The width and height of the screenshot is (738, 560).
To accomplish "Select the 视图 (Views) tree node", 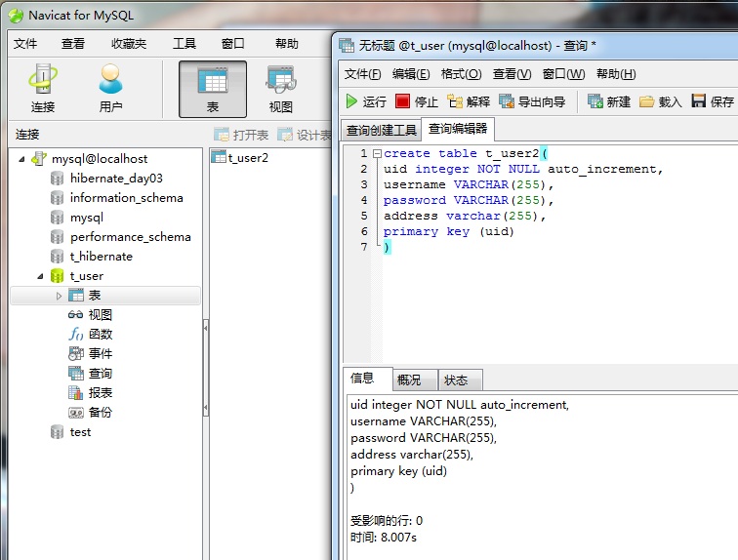I will [100, 314].
